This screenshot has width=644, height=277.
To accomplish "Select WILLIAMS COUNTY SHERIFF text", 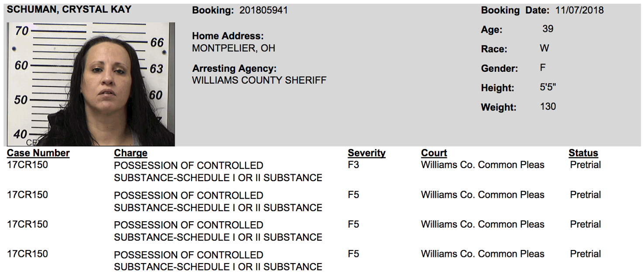I will coord(259,80).
